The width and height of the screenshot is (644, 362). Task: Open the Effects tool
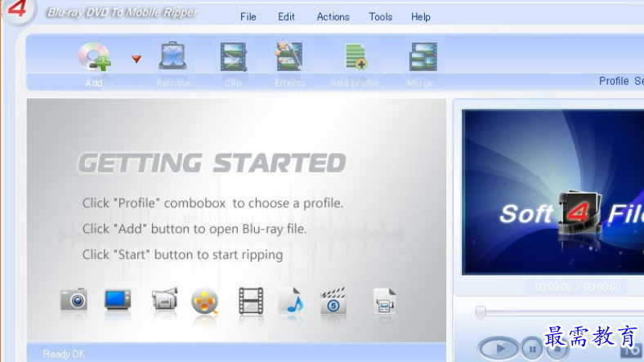point(289,56)
